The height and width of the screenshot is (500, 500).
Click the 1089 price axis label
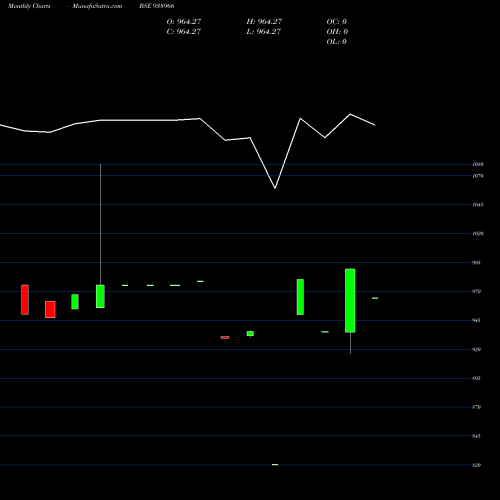point(478,164)
